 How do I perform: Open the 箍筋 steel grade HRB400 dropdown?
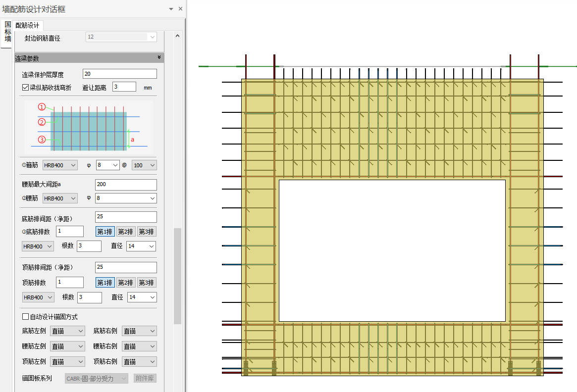60,165
